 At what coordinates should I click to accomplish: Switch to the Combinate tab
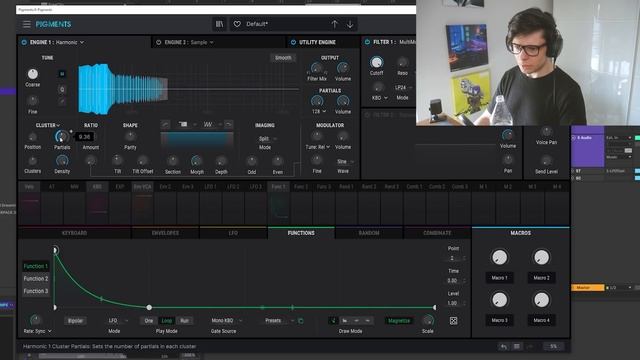[x=437, y=233]
